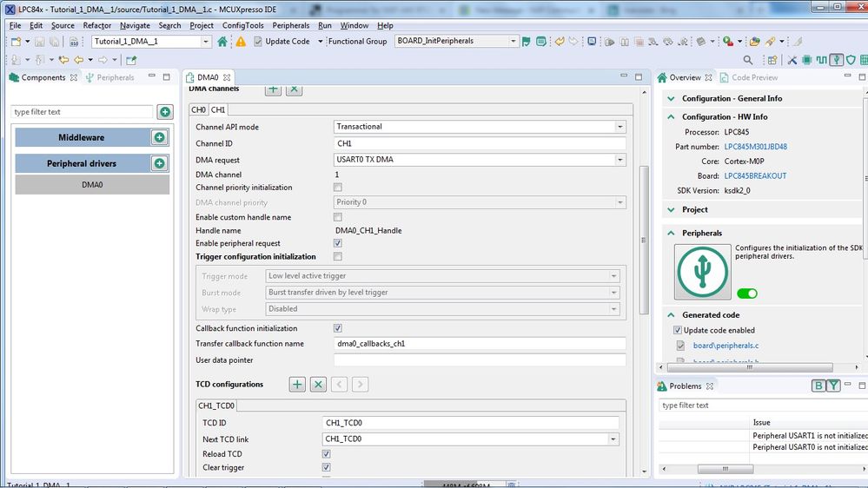868x488 pixels.
Task: Toggle the Update Code toolbar checkbox
Action: 258,42
